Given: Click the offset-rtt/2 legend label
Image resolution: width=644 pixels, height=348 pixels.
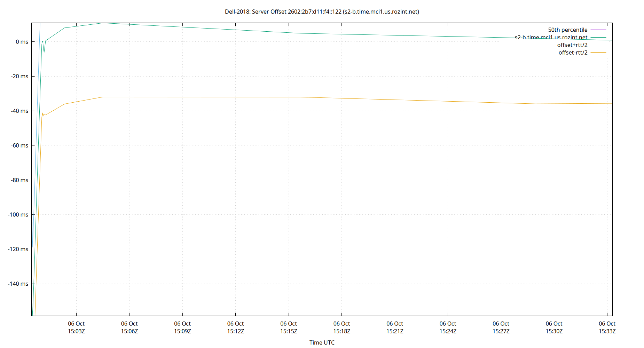Looking at the screenshot, I should click(573, 53).
